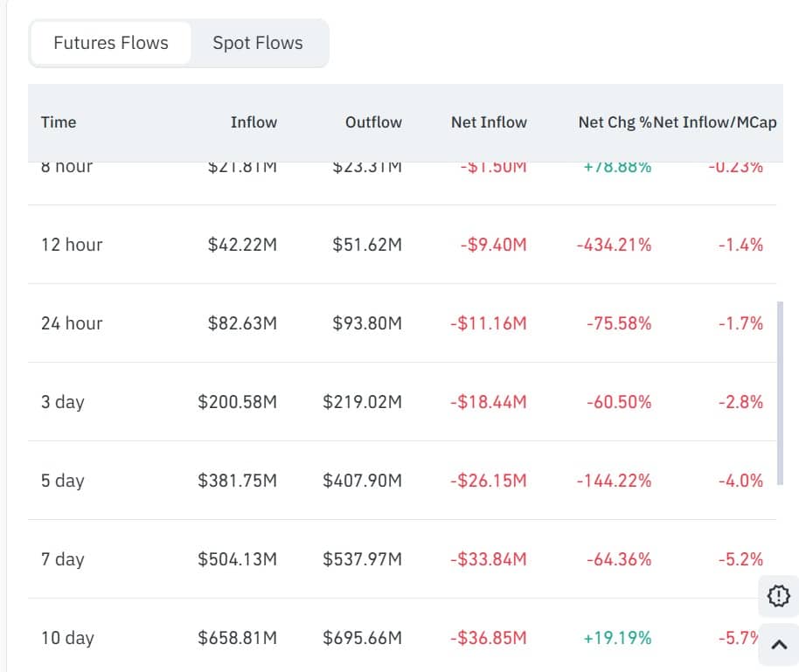This screenshot has width=799, height=672.
Task: Sort by the Net Inflow column header
Action: coord(489,122)
